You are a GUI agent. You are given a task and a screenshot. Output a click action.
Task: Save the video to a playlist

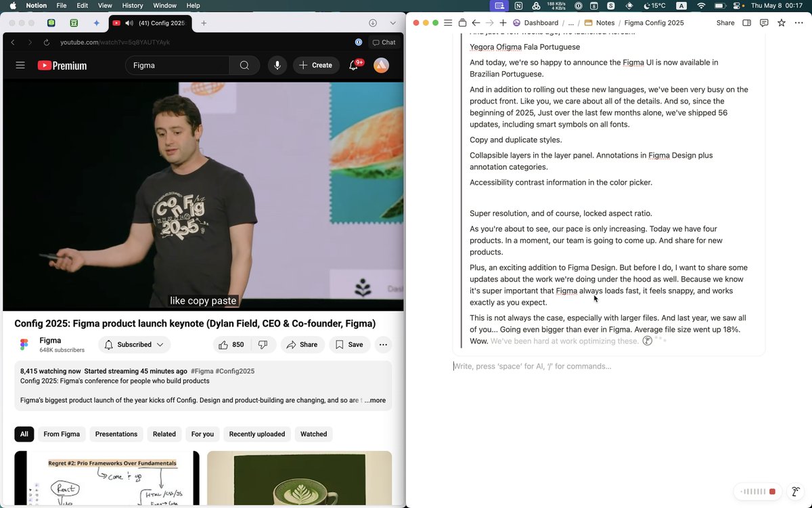pos(350,345)
